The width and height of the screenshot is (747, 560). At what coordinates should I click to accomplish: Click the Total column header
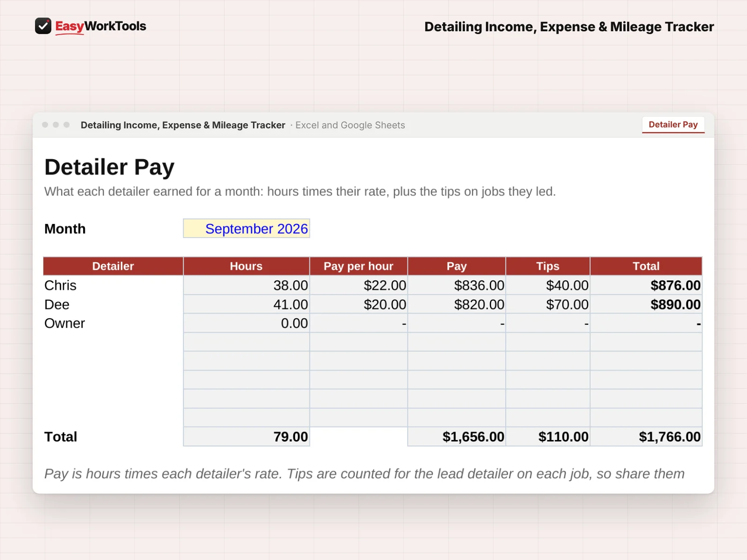[646, 266]
